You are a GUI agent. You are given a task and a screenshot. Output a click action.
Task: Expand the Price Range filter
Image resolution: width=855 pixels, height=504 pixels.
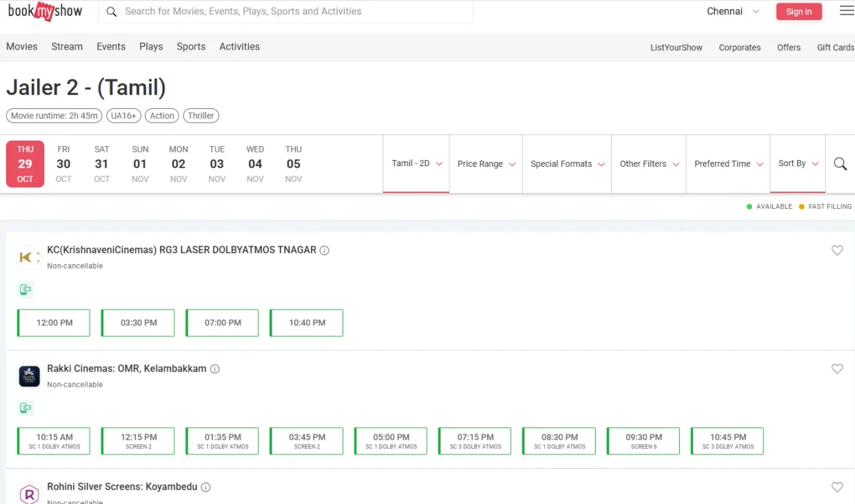486,164
